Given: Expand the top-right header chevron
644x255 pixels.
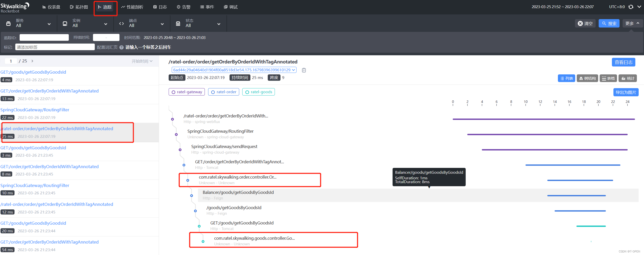Looking at the screenshot, I should (639, 7).
